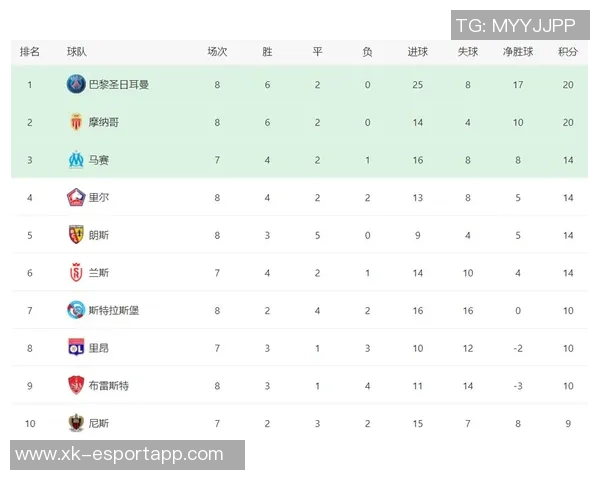
Task: Sort by the 积分 column header
Action: tap(568, 51)
